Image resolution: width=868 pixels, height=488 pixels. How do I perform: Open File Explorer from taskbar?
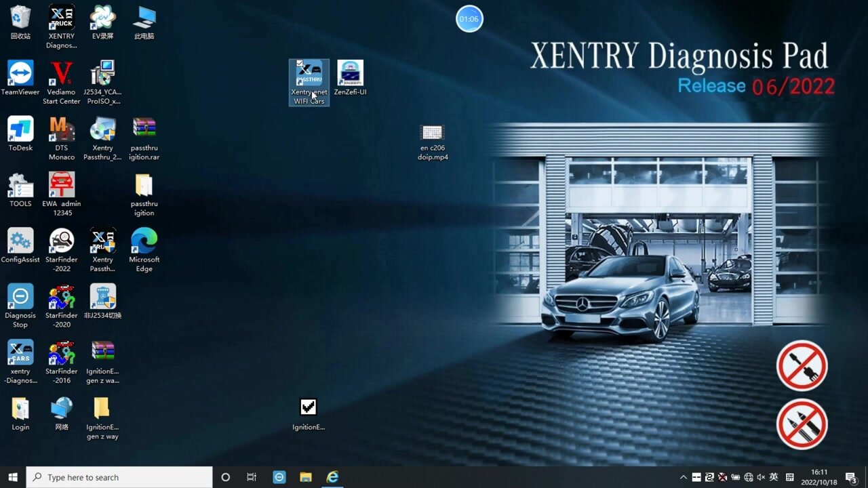[x=306, y=477]
